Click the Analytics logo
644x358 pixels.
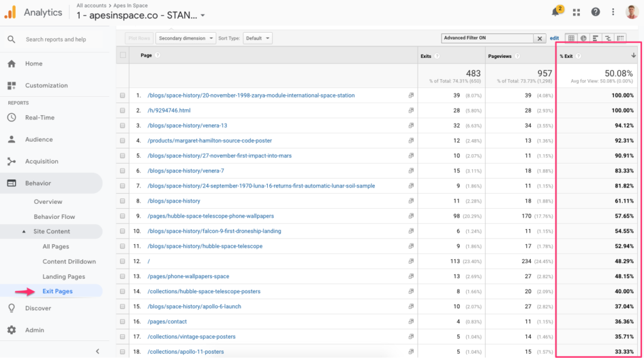point(10,13)
